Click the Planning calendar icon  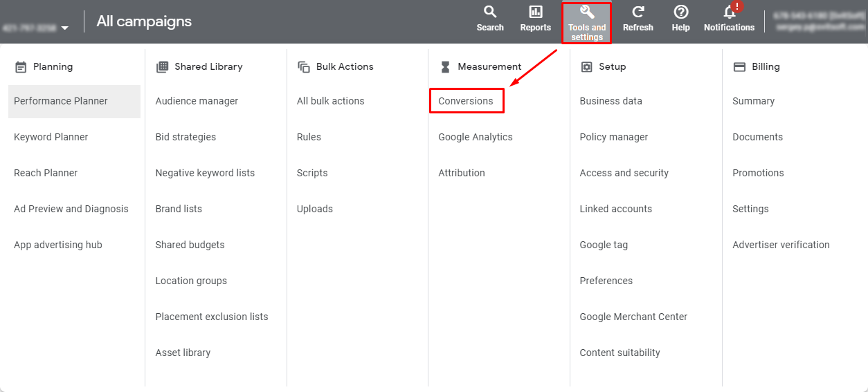[x=21, y=67]
